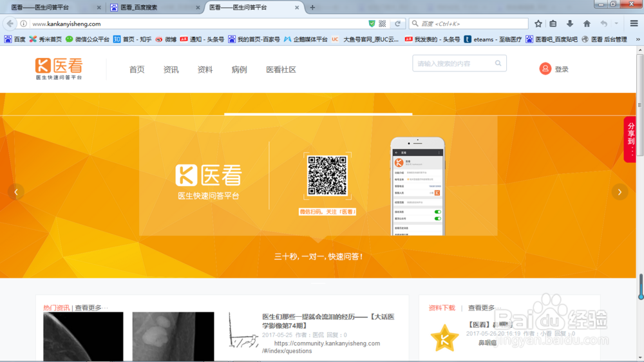The image size is (644, 362).
Task: Reload the page with the refresh icon
Action: pyautogui.click(x=397, y=24)
